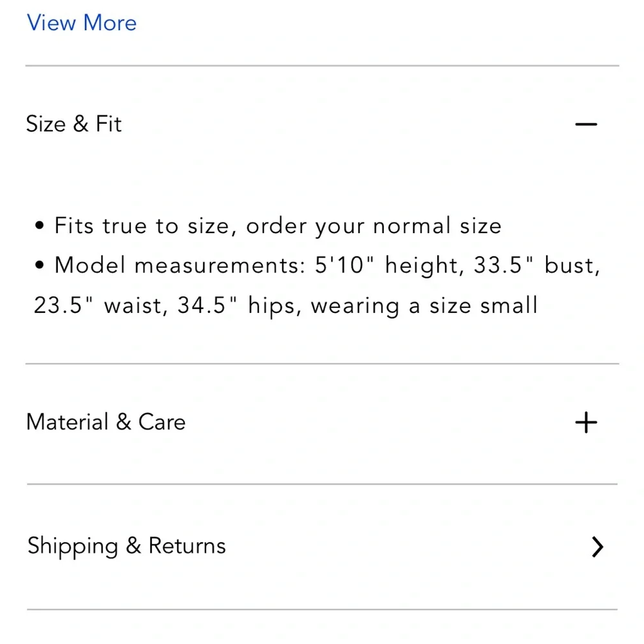Screen dimensions: 644x644
Task: Click the "order your normal size" text
Action: pos(374,226)
